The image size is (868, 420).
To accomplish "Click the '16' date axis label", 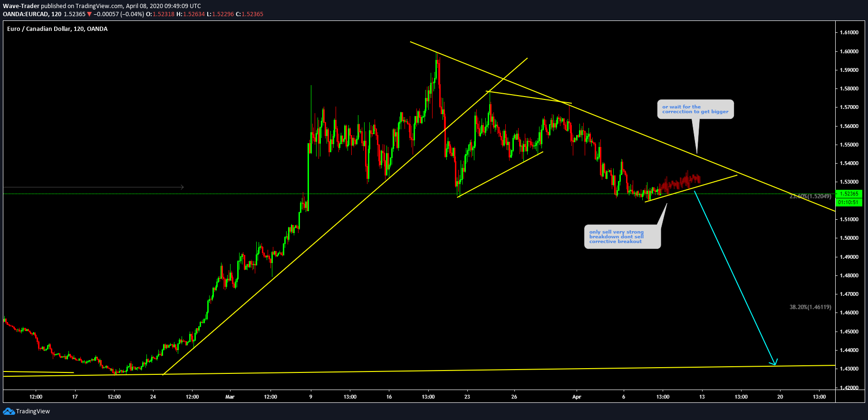I will click(389, 397).
